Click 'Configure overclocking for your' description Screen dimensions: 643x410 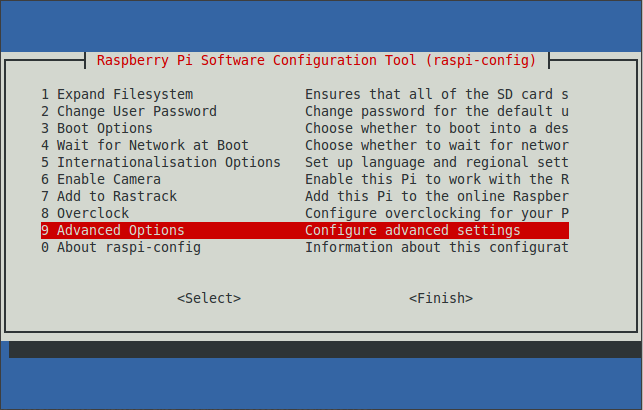(437, 213)
